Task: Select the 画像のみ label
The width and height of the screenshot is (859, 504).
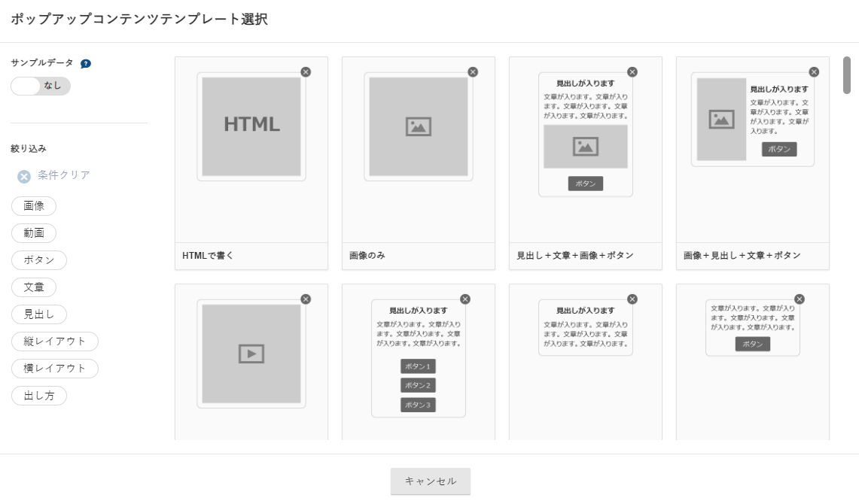Action: pos(367,256)
